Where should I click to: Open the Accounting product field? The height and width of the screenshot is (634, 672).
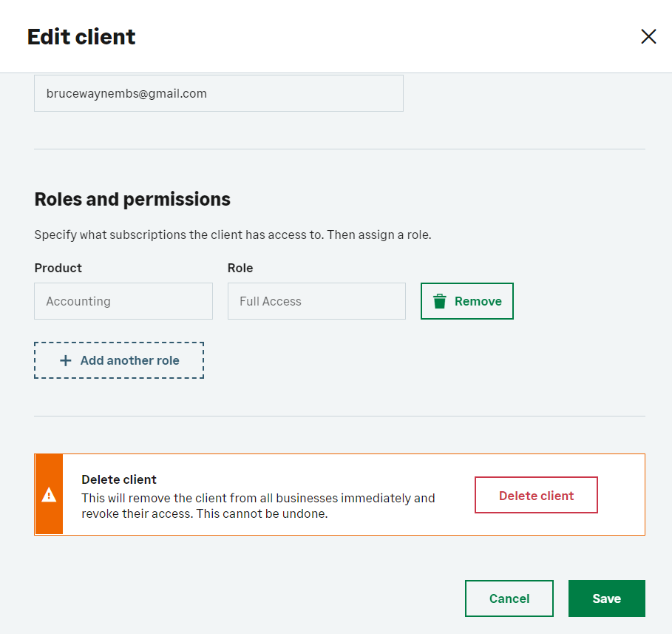tap(123, 301)
